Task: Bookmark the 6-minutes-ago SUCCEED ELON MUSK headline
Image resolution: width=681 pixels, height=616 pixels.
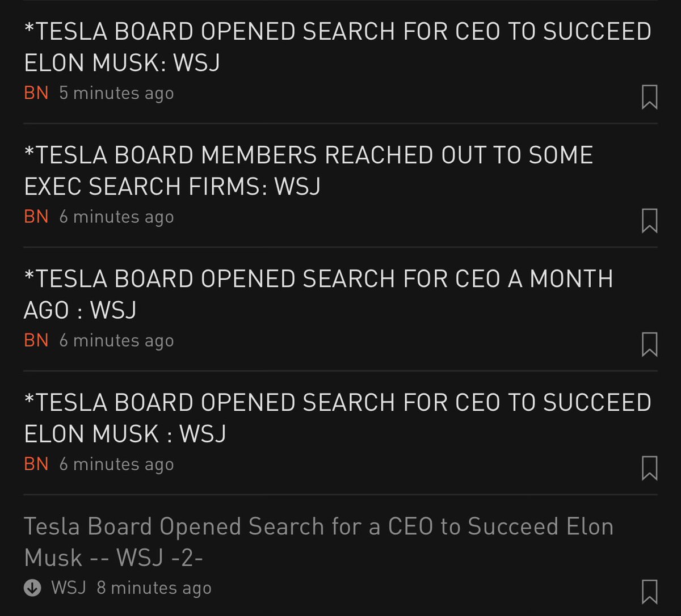Action: pyautogui.click(x=649, y=468)
